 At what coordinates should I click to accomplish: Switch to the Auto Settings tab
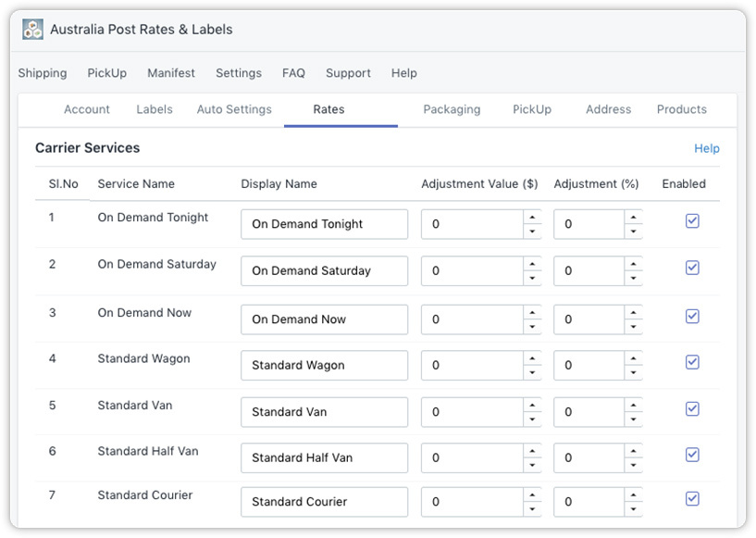234,109
